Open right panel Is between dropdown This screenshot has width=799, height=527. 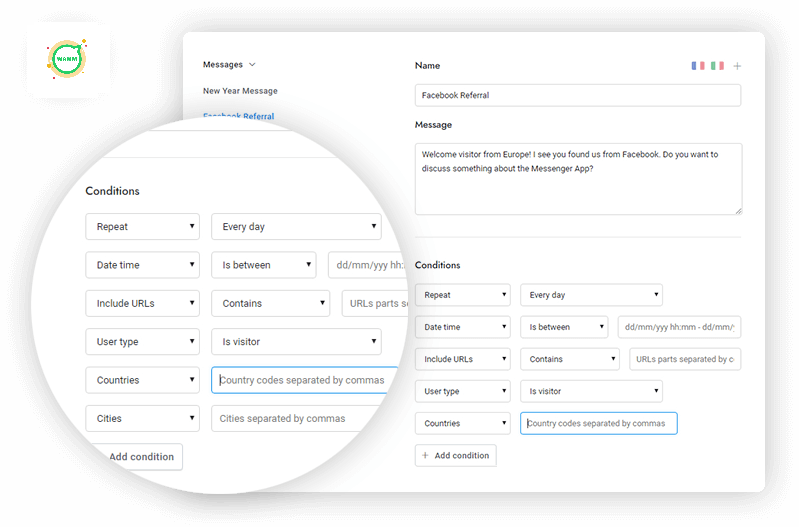[564, 327]
